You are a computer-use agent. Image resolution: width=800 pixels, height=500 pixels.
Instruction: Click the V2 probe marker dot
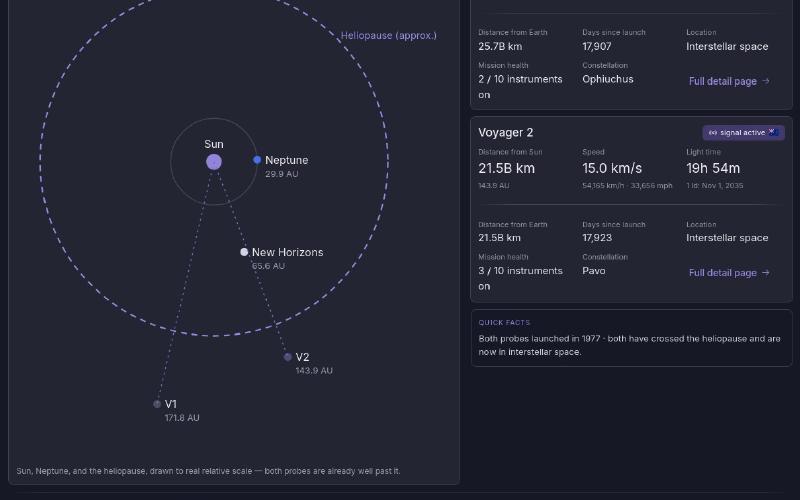click(288, 357)
